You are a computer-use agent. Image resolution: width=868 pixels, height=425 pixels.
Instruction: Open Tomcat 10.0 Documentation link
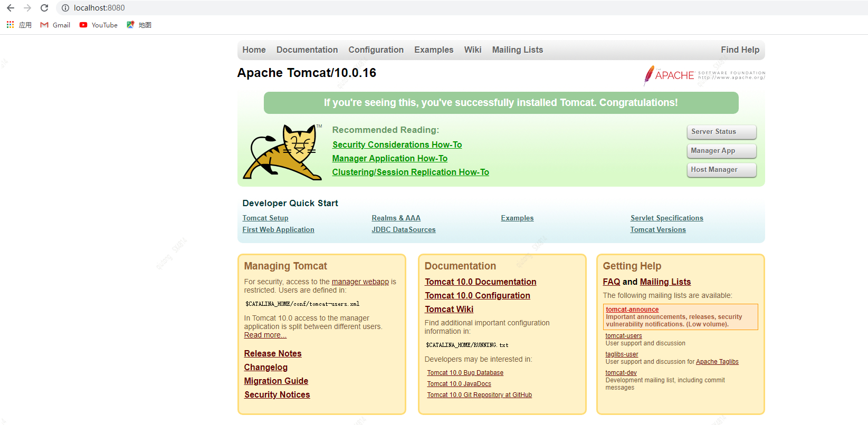(481, 282)
